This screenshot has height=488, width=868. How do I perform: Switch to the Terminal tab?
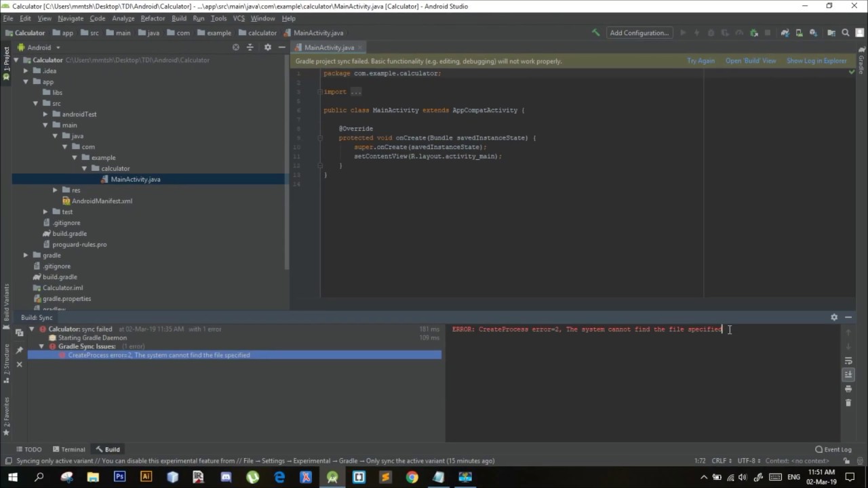[x=68, y=449]
